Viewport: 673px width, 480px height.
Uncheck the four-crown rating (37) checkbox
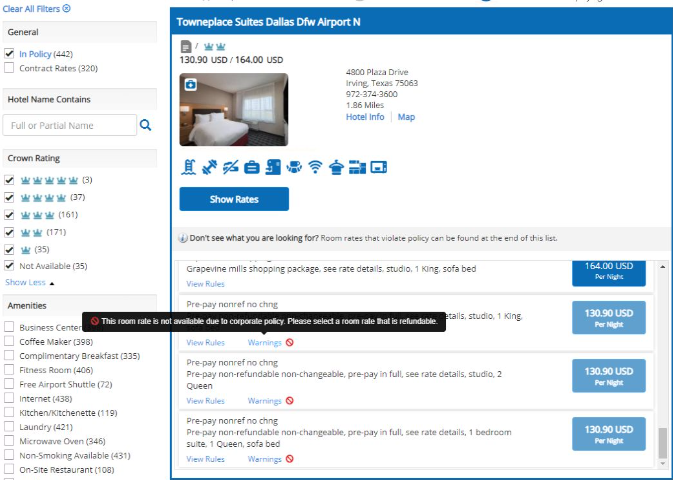pos(9,197)
